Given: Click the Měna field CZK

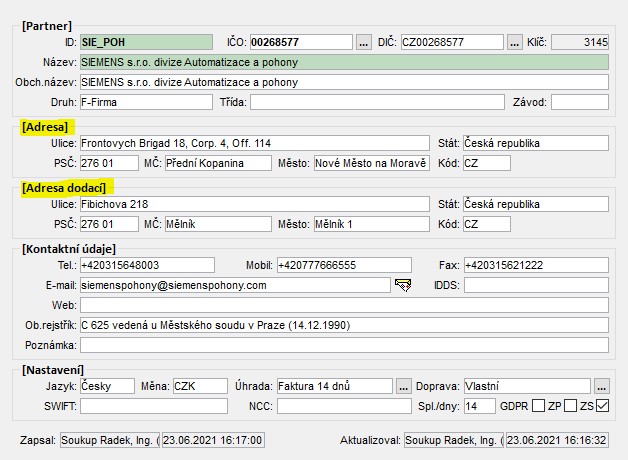Looking at the screenshot, I should (200, 386).
